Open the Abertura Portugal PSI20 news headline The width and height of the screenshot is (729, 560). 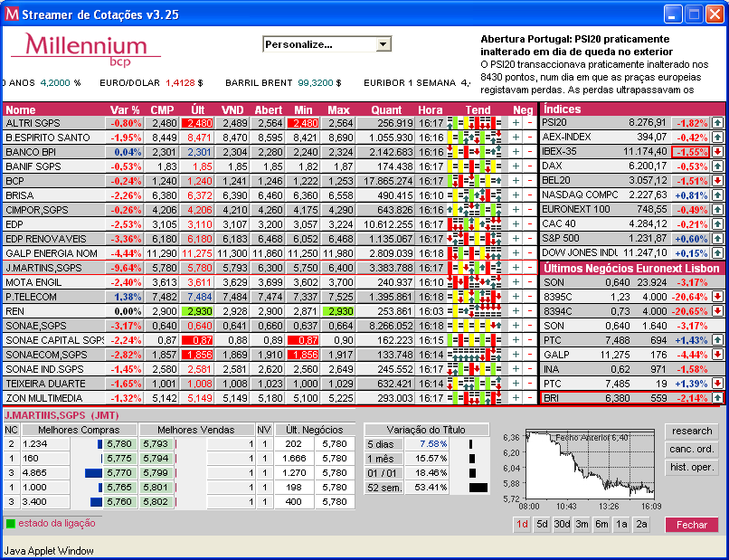[576, 45]
